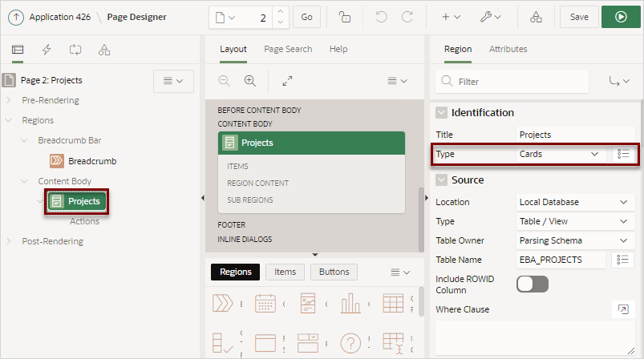Viewport: 644px width, 359px height.
Task: Click the zoom in magnifier icon
Action: 249,81
